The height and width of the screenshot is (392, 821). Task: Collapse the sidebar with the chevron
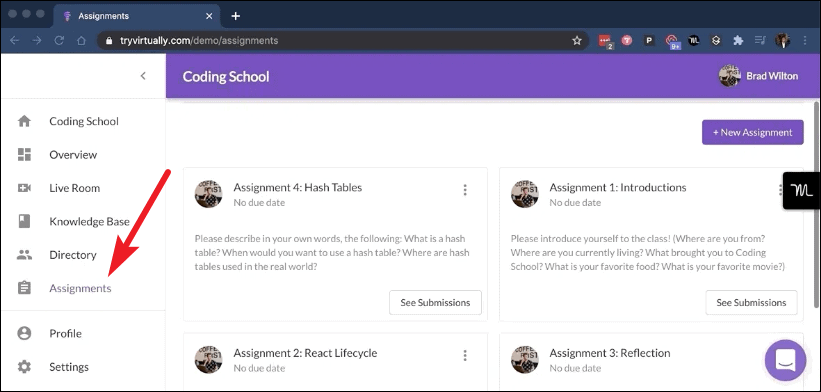click(143, 76)
